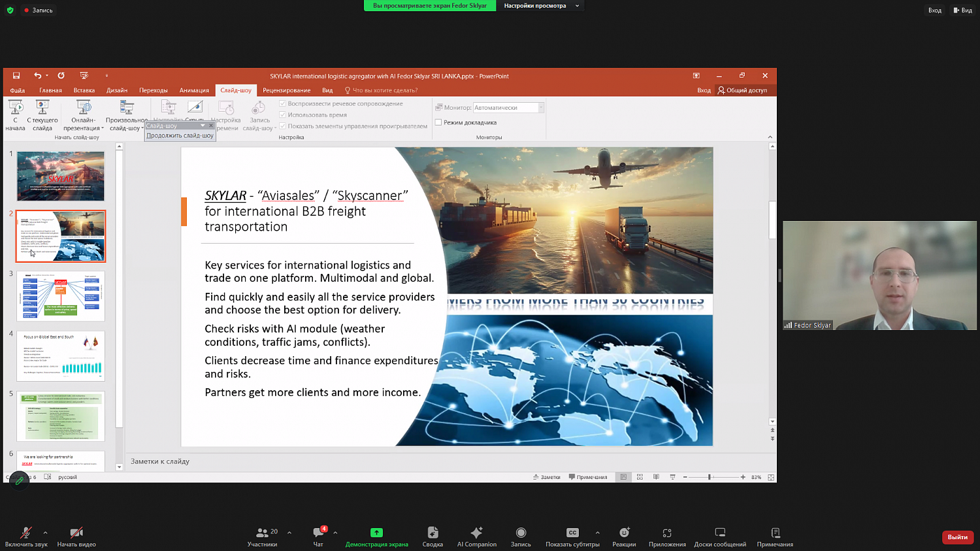
Task: Toggle Presenter View checkbox (Режим докладчика)
Action: click(x=438, y=122)
